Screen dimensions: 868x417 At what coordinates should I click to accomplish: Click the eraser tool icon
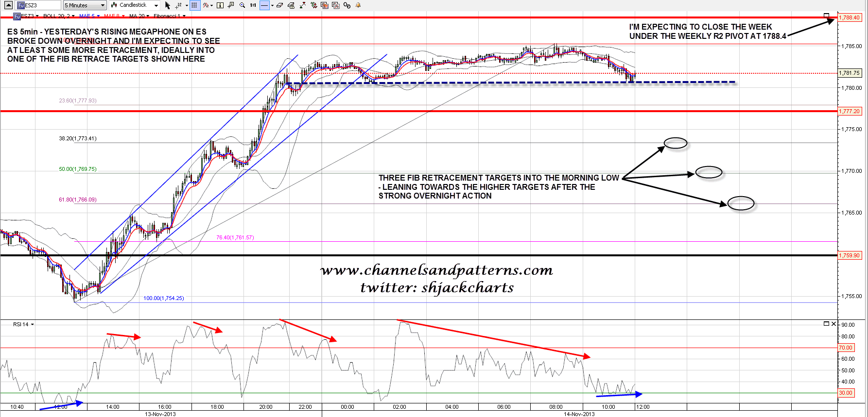tap(280, 5)
